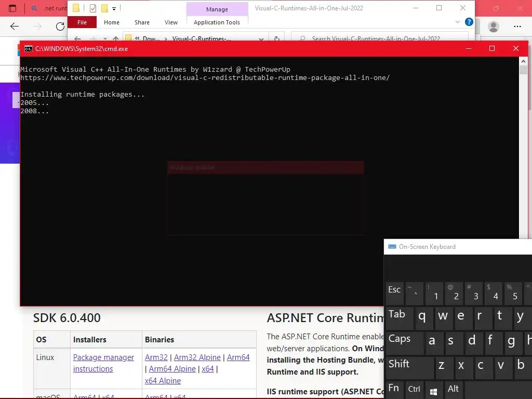Click the On-Screen Keyboard title icon
The image size is (532, 399).
coord(392,247)
